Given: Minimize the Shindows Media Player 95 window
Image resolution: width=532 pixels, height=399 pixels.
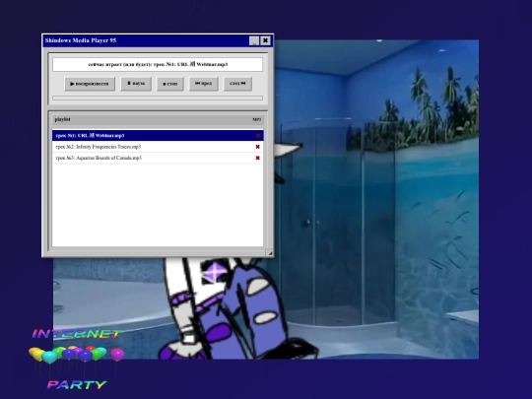Looking at the screenshot, I should click(254, 40).
